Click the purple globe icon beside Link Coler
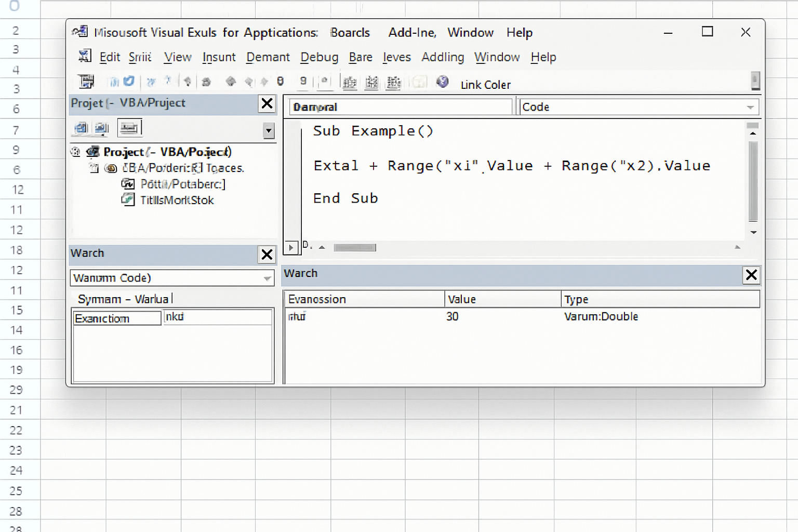 (442, 82)
